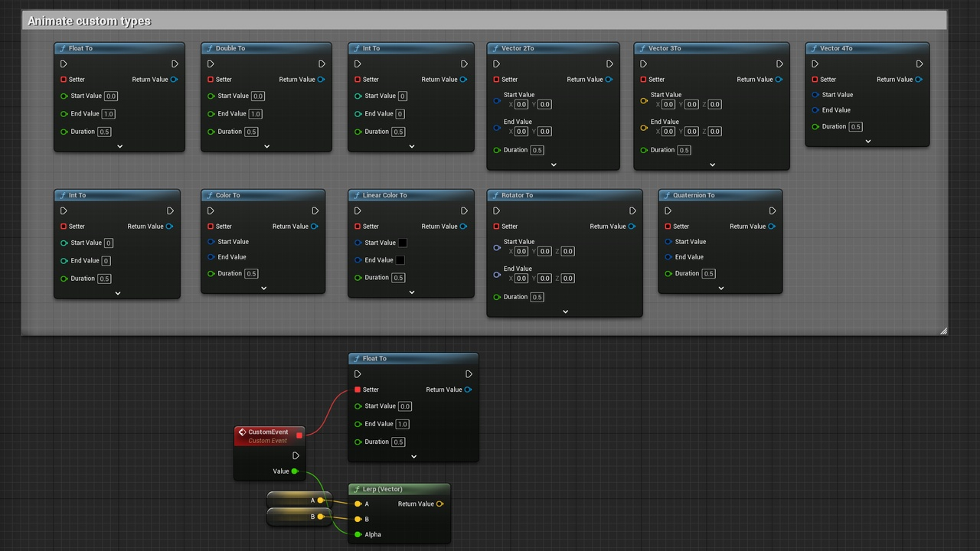The width and height of the screenshot is (980, 551).
Task: Click the red delegate pin on CustomEvent node
Action: (x=299, y=435)
